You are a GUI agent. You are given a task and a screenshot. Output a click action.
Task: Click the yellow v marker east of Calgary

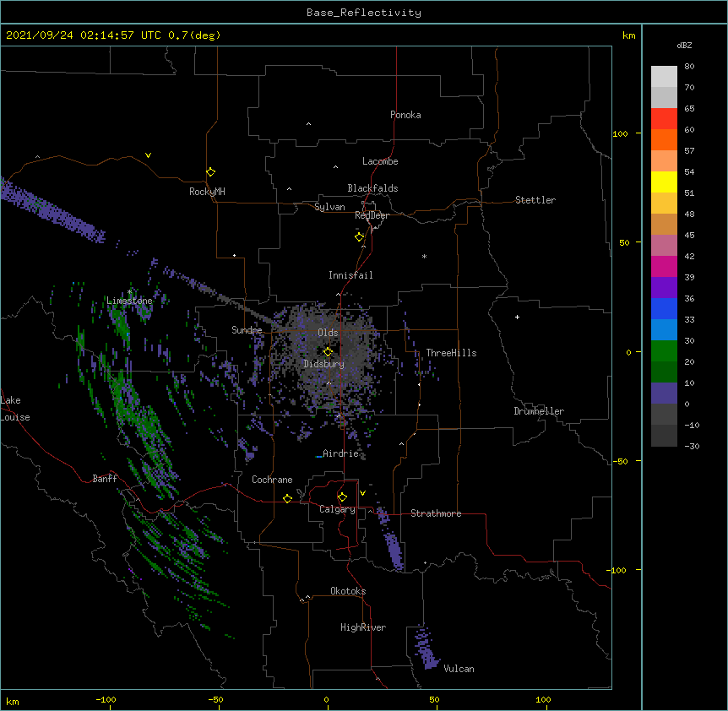pyautogui.click(x=362, y=493)
